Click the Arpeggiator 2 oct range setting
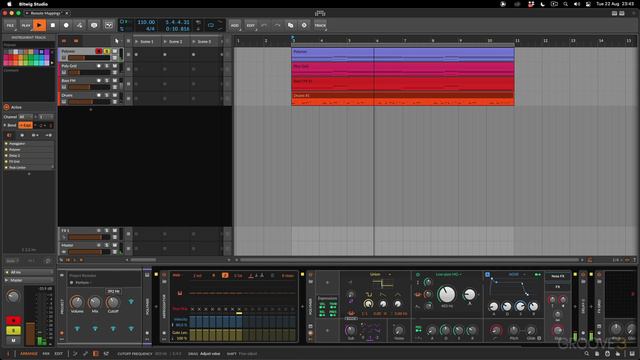 click(198, 276)
